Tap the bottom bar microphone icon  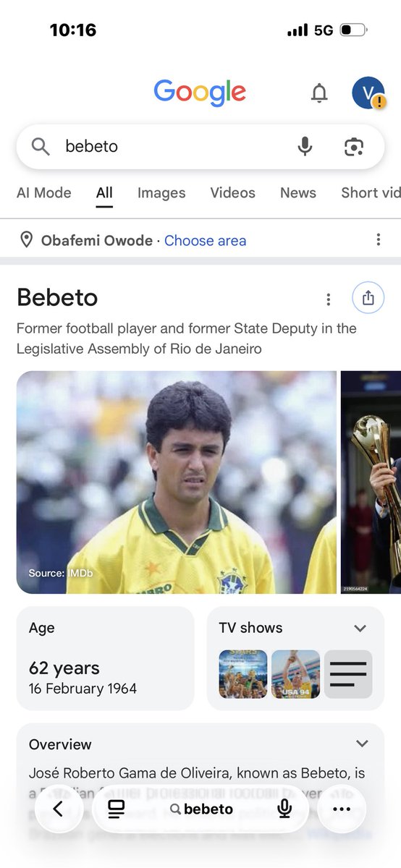[x=284, y=809]
